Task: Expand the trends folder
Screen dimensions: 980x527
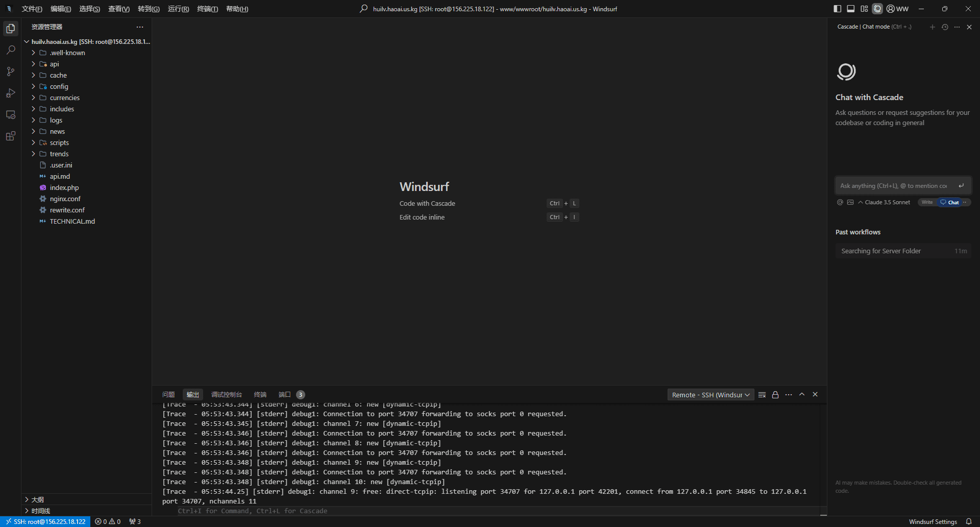Action: pos(87,154)
